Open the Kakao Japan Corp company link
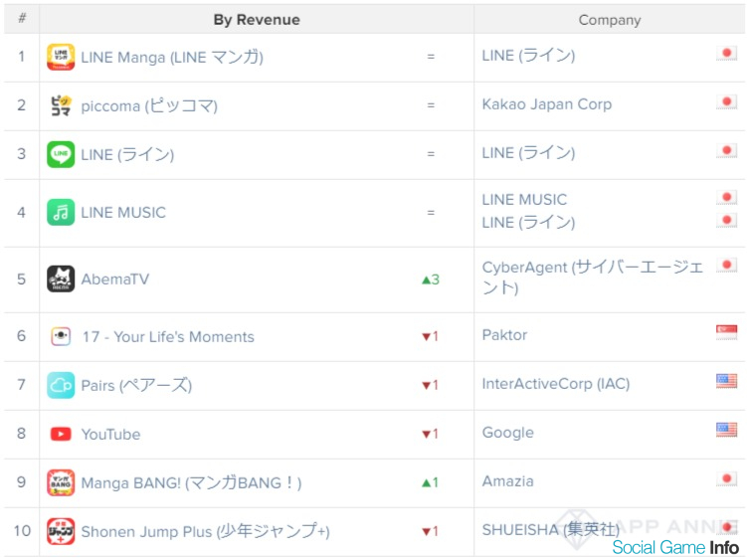This screenshot has width=747, height=560. click(x=546, y=104)
